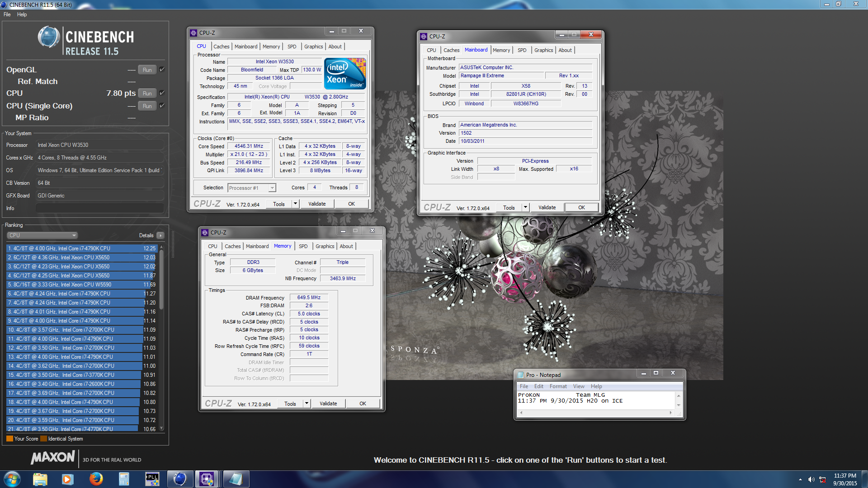Click the ranking list vertical scrollbar

(x=161, y=338)
